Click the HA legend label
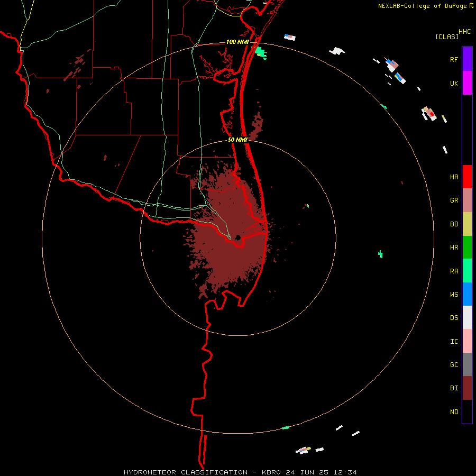The width and height of the screenshot is (476, 476). (454, 177)
